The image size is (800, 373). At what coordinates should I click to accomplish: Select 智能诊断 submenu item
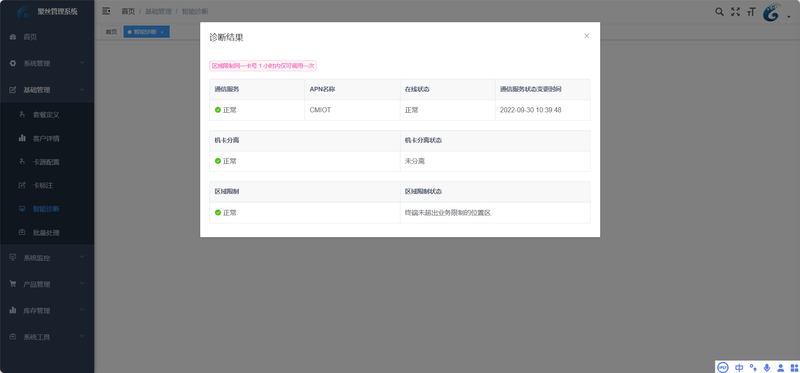point(47,209)
